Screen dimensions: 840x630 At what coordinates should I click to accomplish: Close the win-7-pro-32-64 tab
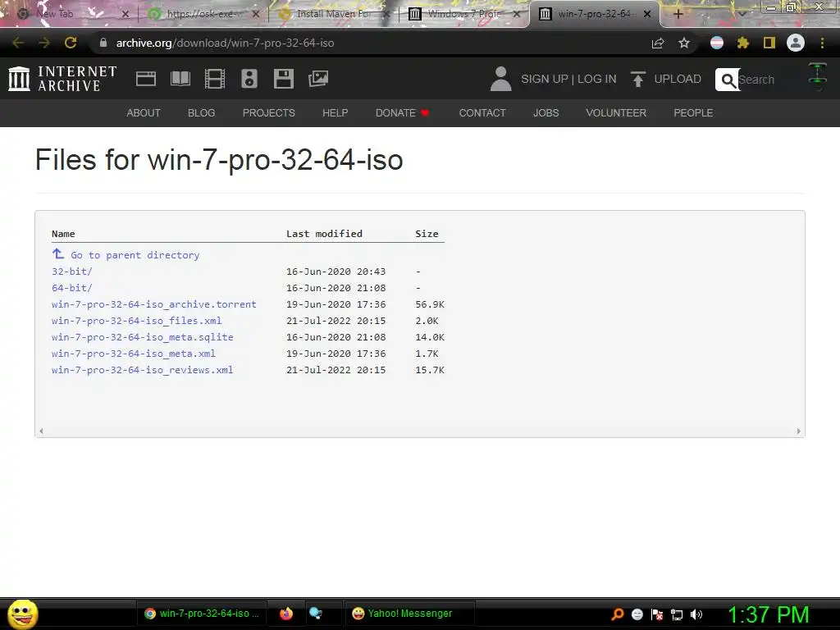tap(647, 14)
